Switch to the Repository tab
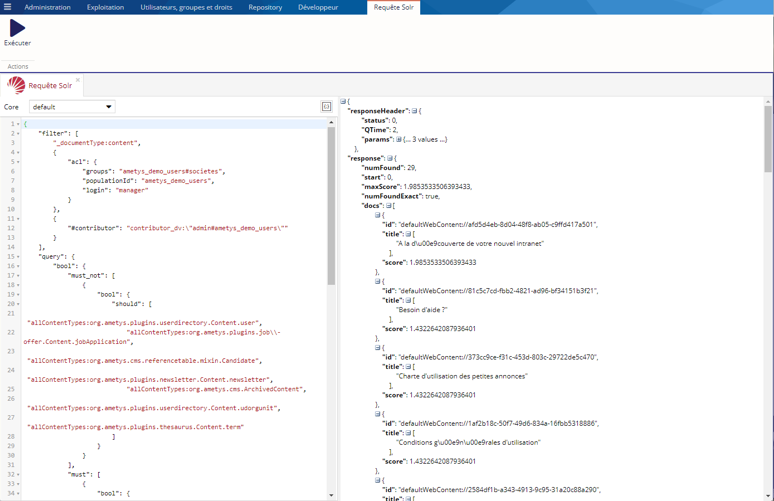Viewport: 774px width, 501px height. (x=265, y=7)
